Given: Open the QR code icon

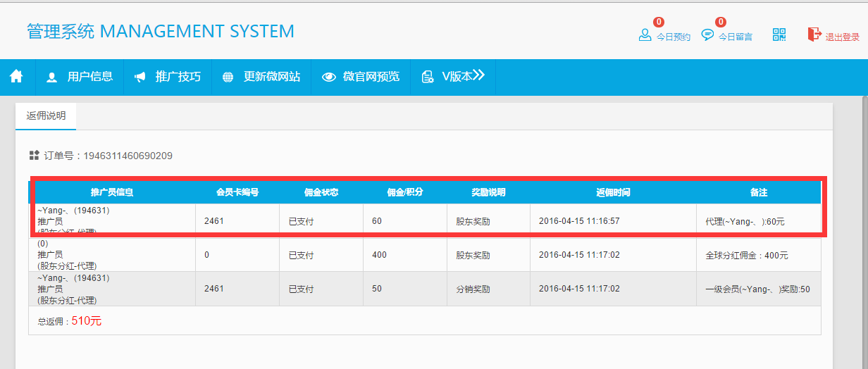Looking at the screenshot, I should point(779,35).
